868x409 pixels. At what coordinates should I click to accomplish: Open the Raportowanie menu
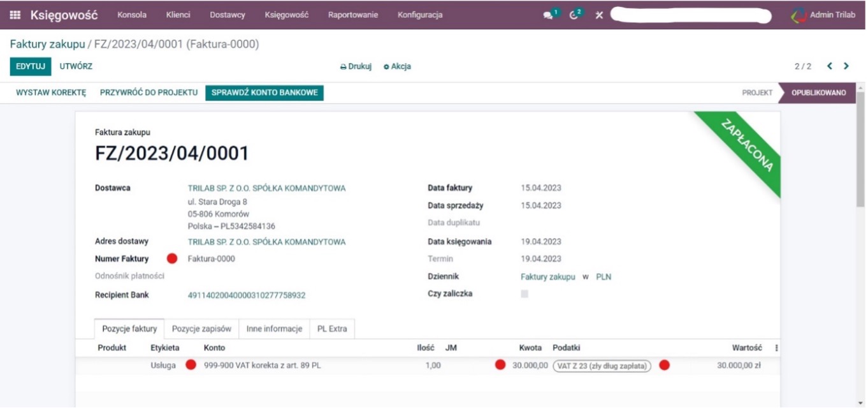click(x=353, y=15)
